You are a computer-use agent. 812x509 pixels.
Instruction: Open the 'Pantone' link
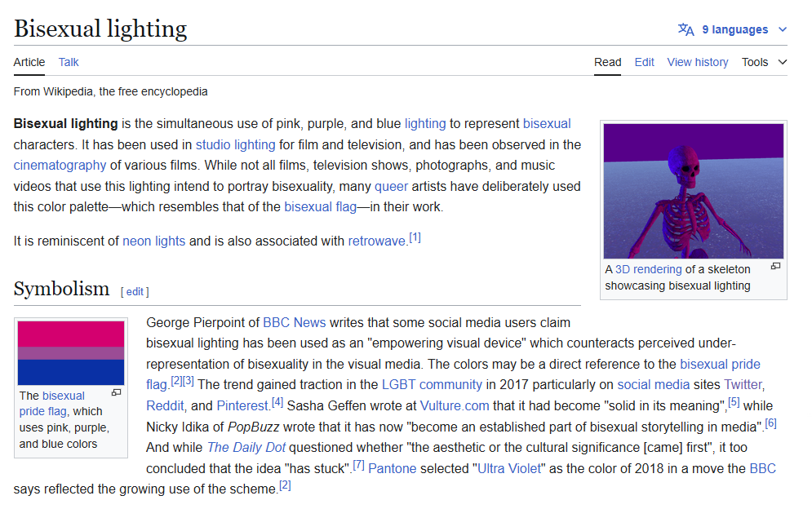click(392, 469)
